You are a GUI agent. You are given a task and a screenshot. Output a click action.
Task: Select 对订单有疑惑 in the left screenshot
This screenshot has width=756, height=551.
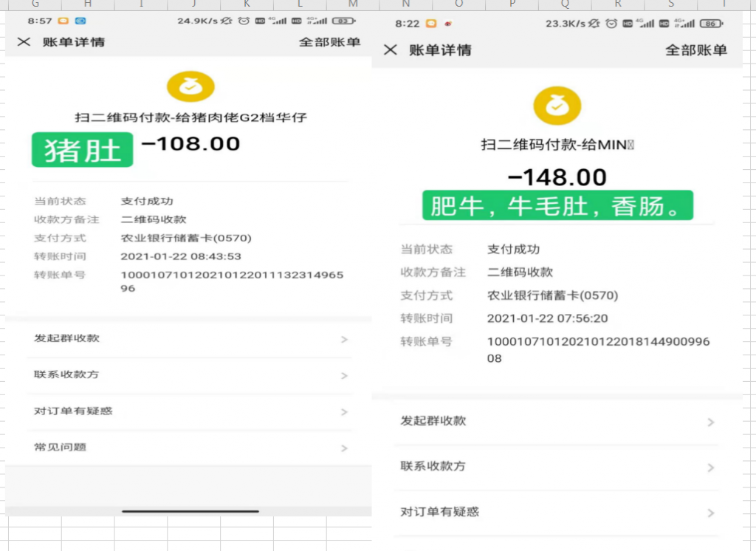click(73, 411)
